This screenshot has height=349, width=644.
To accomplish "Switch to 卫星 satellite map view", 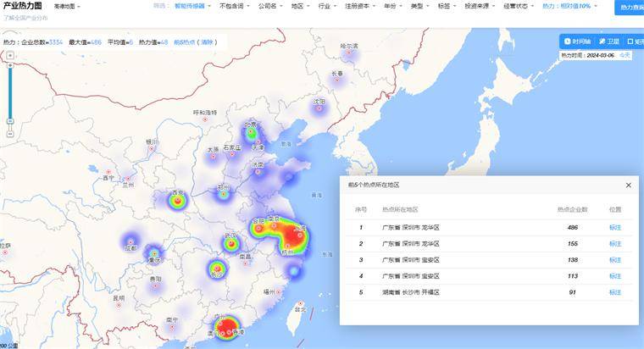I will [x=608, y=41].
